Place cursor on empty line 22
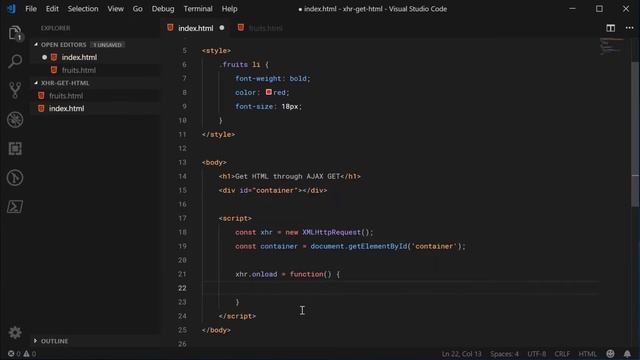The image size is (640, 360). 400,288
